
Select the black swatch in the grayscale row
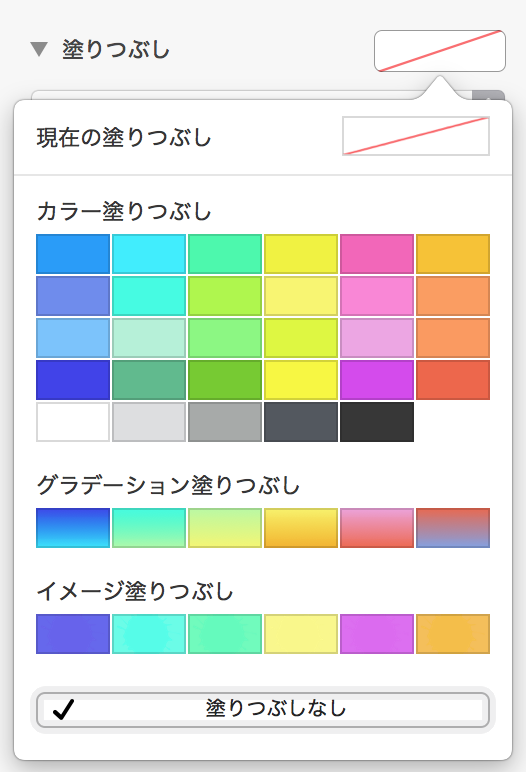pyautogui.click(x=377, y=422)
